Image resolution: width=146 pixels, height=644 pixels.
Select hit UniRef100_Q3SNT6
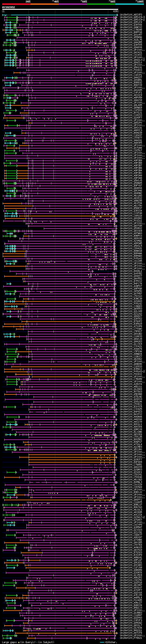click(x=131, y=572)
